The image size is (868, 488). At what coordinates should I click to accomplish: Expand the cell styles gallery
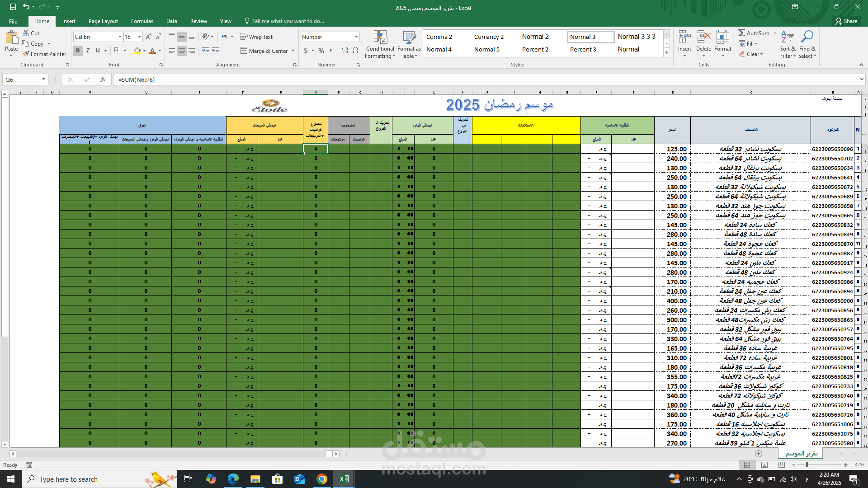coord(666,53)
